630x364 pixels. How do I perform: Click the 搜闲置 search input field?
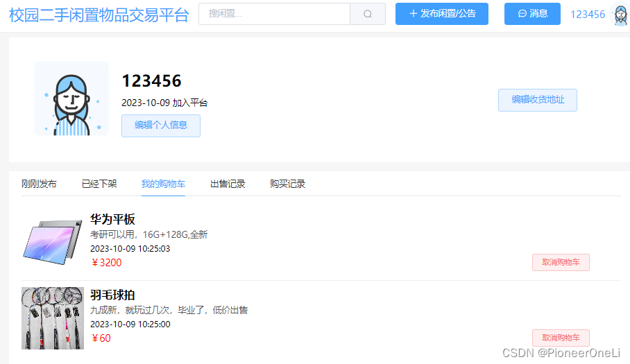click(x=275, y=14)
